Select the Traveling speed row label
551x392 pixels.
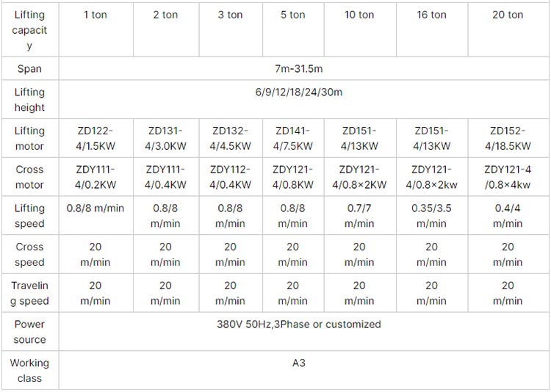pos(29,293)
